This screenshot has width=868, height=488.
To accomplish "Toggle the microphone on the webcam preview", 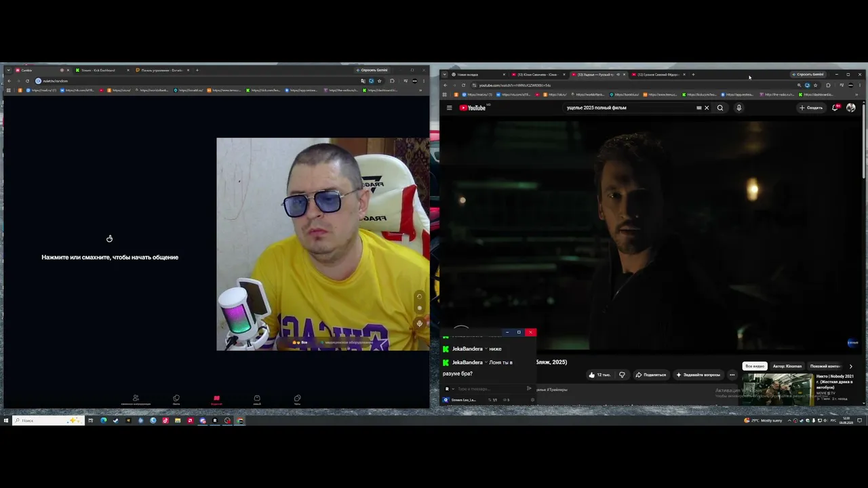I will click(x=419, y=323).
